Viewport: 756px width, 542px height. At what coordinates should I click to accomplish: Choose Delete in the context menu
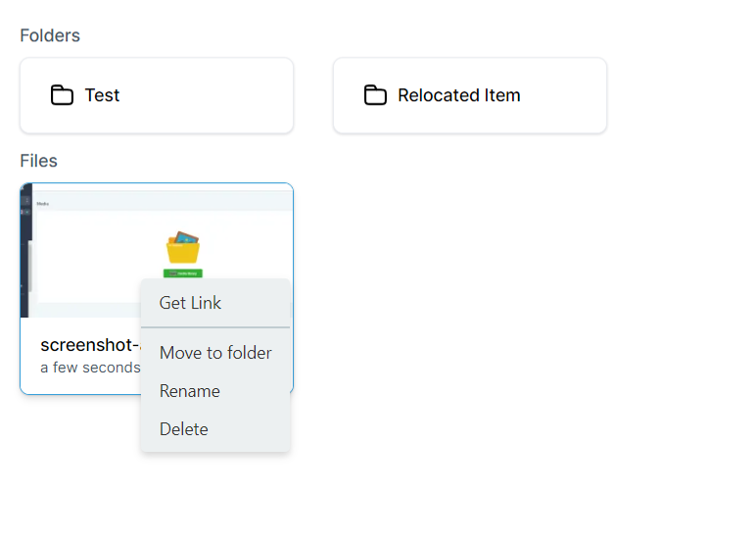tap(184, 429)
